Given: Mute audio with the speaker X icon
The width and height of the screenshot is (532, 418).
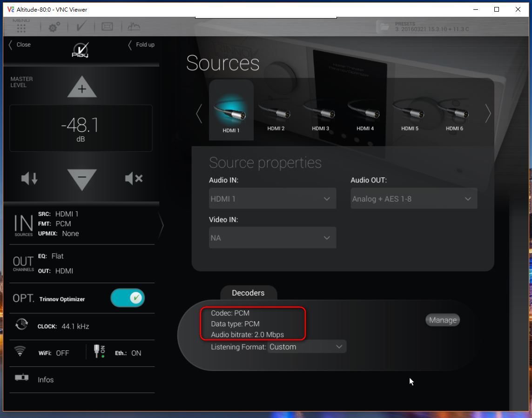Looking at the screenshot, I should click(x=134, y=178).
